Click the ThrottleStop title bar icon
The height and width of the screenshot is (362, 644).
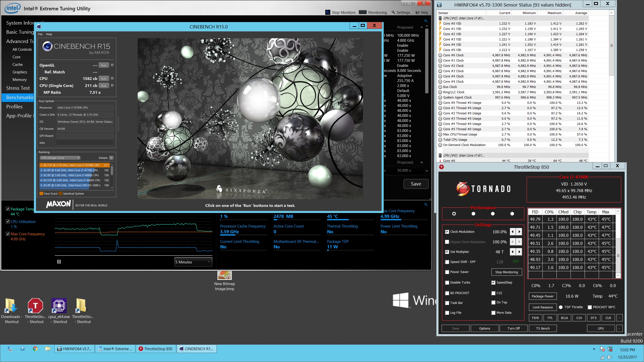tap(441, 167)
